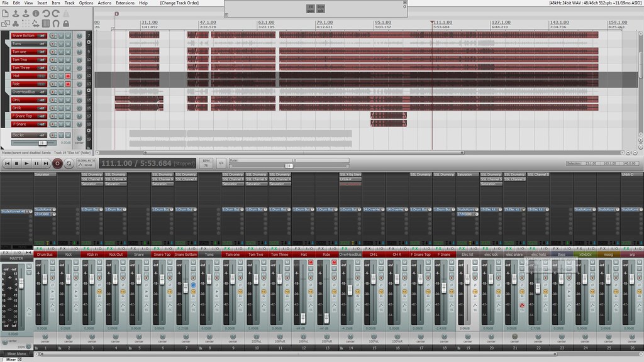
Task: Toggle the Lock icon in toolbar
Action: coord(66,24)
